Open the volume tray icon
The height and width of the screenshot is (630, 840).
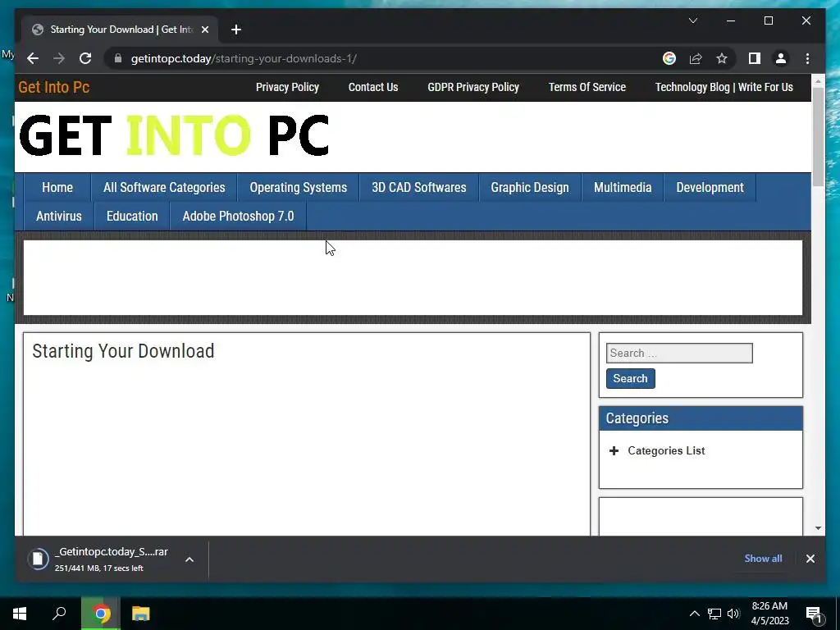click(733, 614)
